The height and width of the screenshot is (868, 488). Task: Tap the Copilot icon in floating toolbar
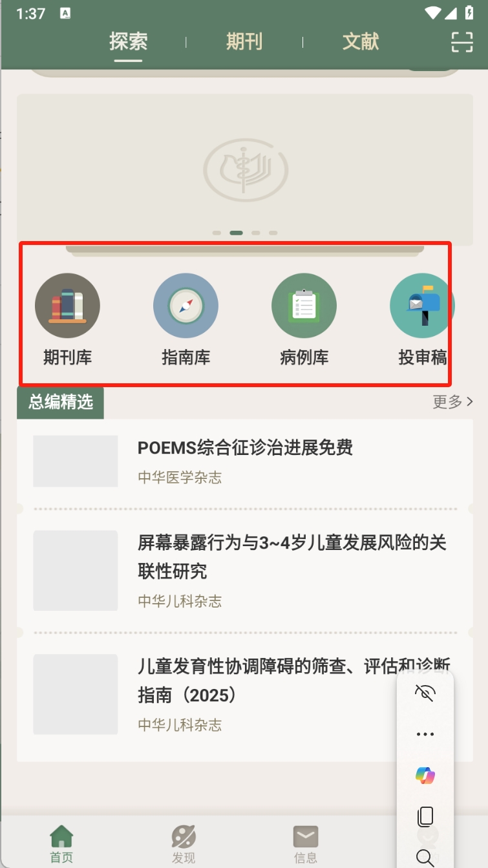tap(425, 775)
